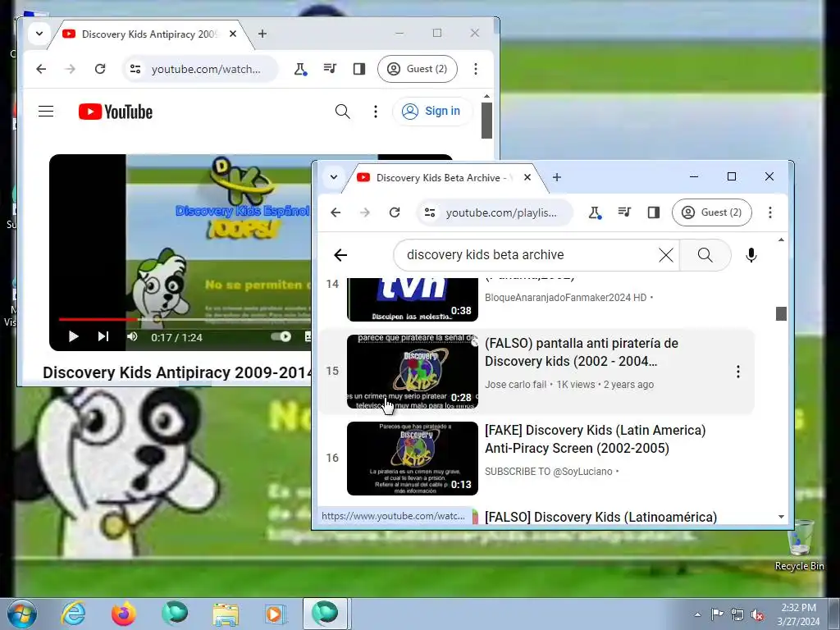Open channel SUBSCRIBE TO @SoyLuciano
Screen dimensions: 840x630
click(548, 472)
